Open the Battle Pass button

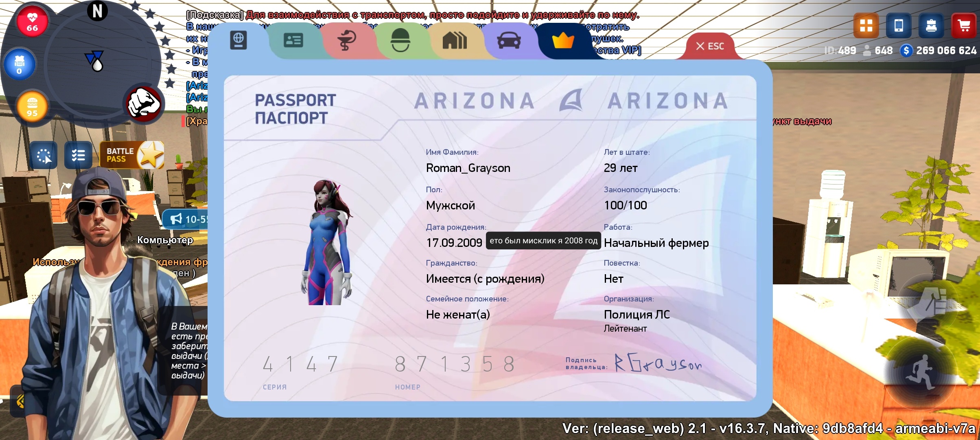point(132,155)
